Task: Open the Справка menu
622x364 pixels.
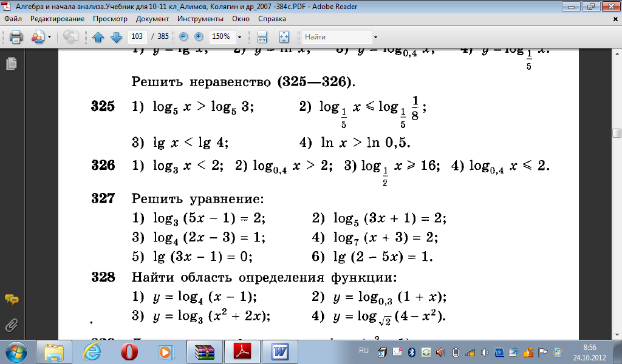Action: click(x=272, y=19)
